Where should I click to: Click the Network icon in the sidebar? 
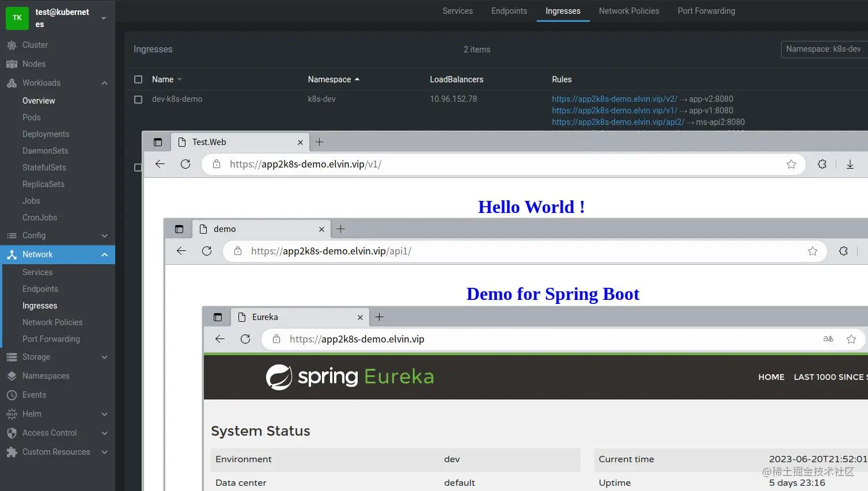tap(12, 254)
